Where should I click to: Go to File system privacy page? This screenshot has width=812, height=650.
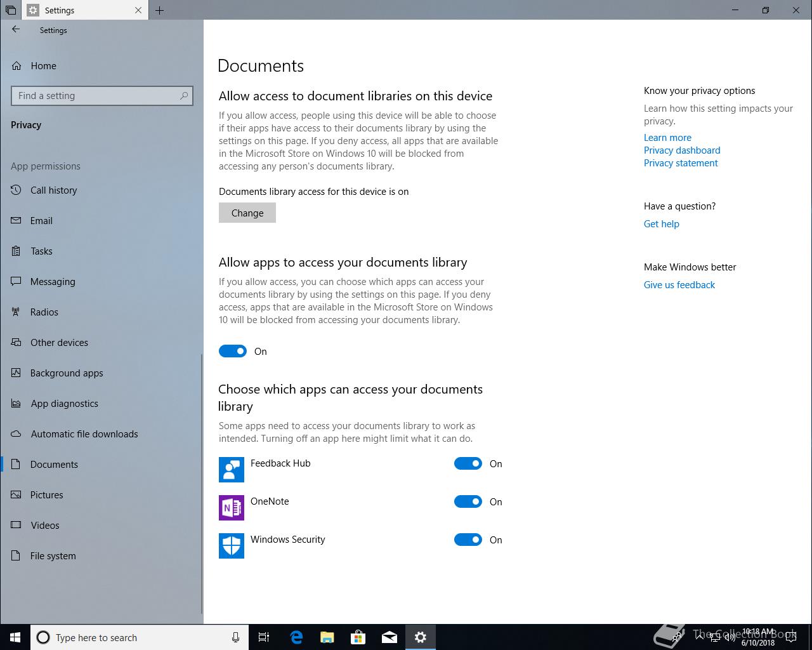click(x=101, y=555)
